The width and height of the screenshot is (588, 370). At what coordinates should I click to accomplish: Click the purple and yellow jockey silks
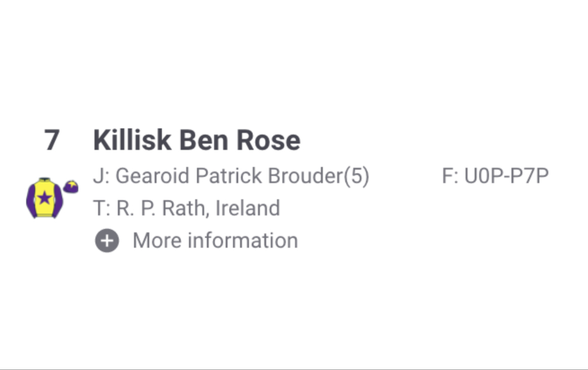pos(44,198)
